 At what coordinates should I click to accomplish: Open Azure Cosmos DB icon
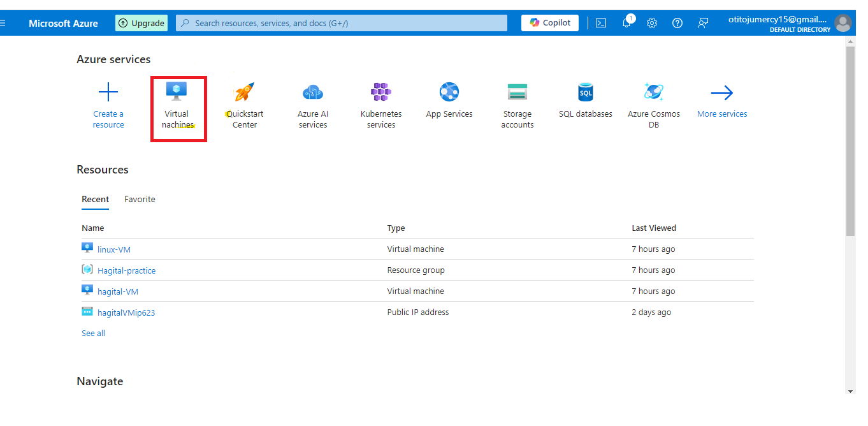click(654, 92)
